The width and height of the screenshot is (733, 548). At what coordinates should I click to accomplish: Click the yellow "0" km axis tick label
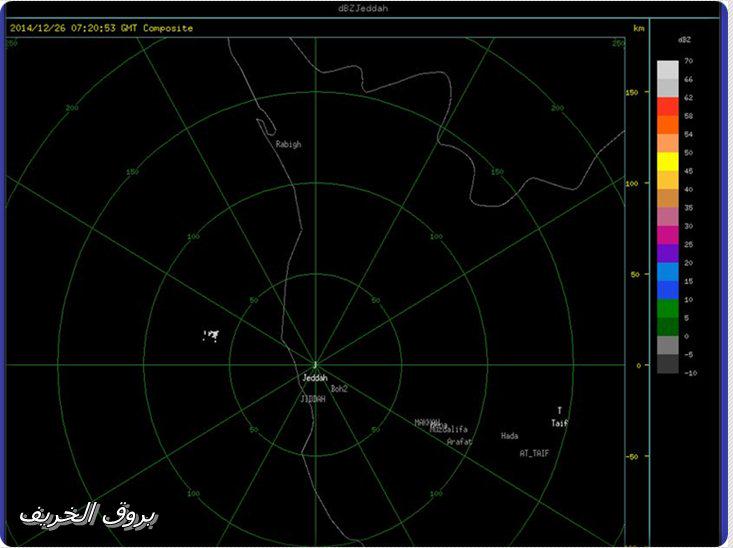pos(639,366)
